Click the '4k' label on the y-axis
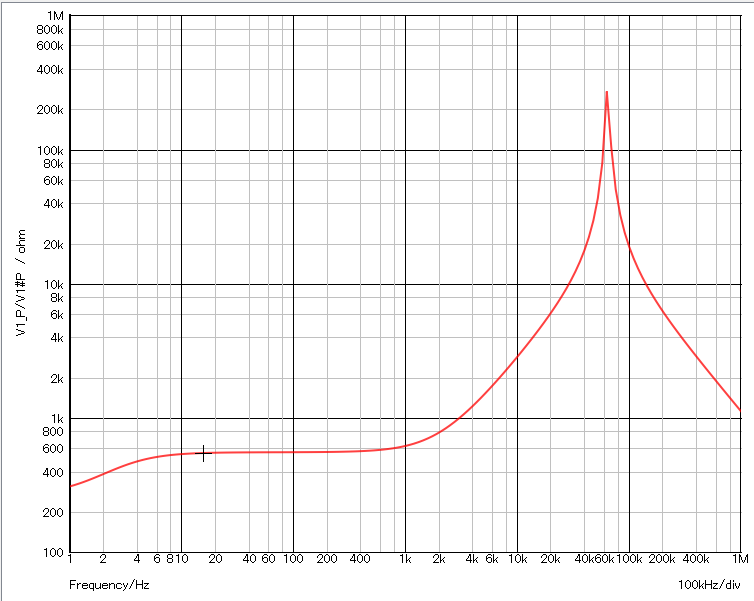This screenshot has height=601, width=754. [57, 338]
